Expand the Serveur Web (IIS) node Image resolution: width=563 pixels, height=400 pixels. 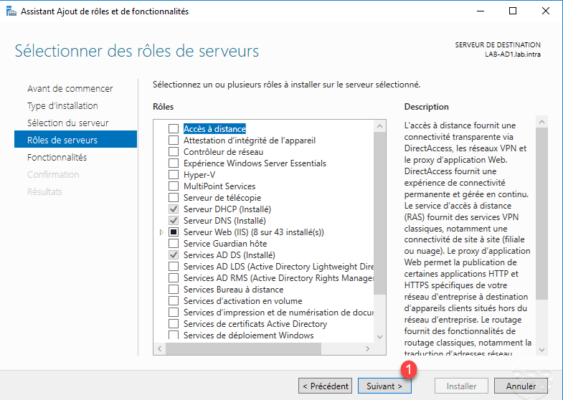161,232
